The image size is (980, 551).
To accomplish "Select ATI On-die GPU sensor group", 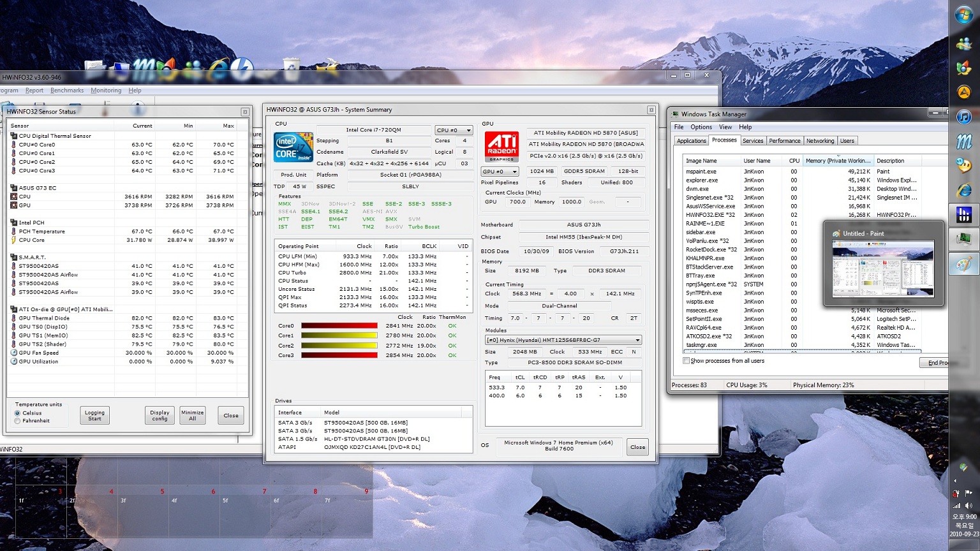I will coord(61,309).
